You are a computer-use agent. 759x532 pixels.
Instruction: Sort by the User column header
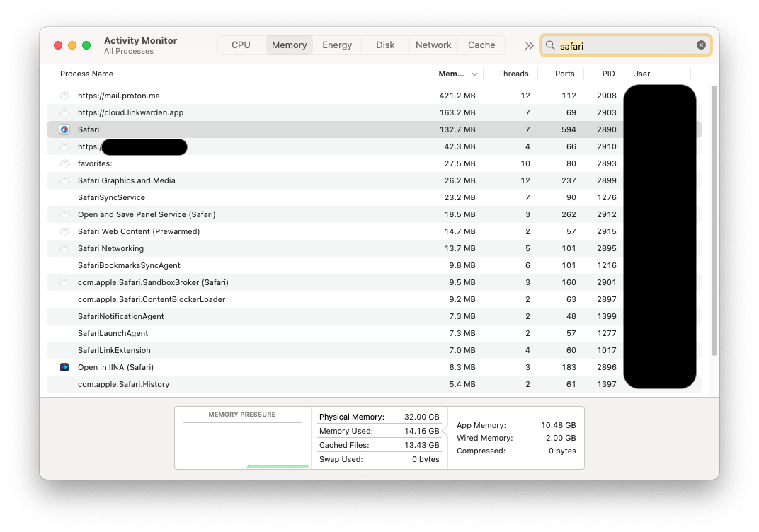pos(641,74)
